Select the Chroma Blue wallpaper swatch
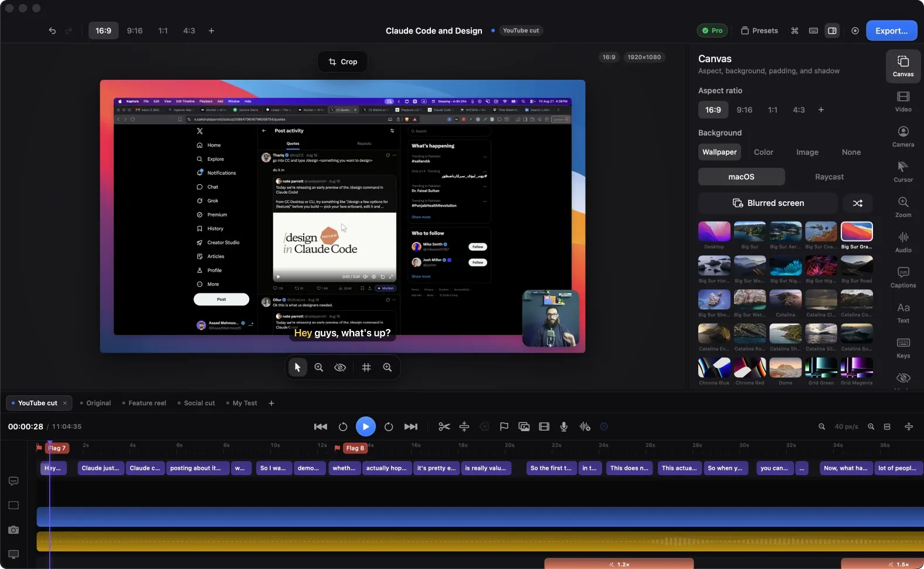The height and width of the screenshot is (569, 924). pos(714,368)
